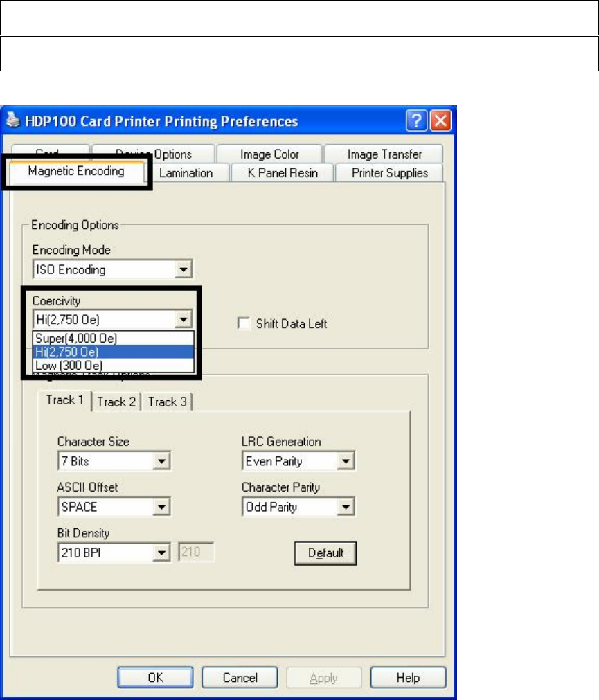Image resolution: width=599 pixels, height=700 pixels.
Task: Go to the Image Color tab
Action: coord(269,154)
